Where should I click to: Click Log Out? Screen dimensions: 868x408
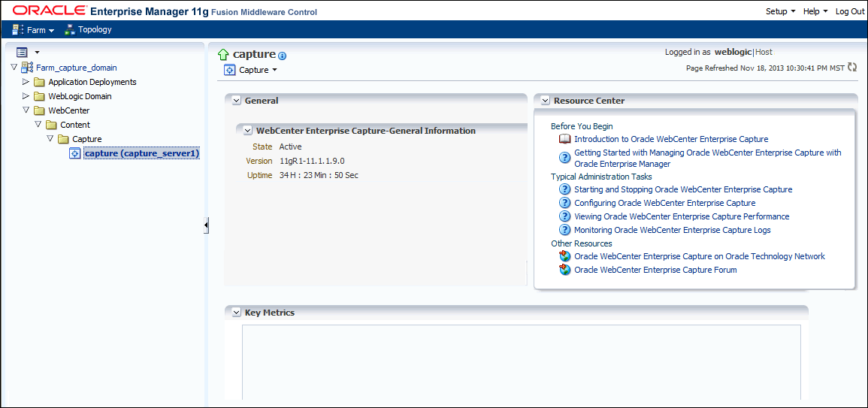(x=849, y=11)
